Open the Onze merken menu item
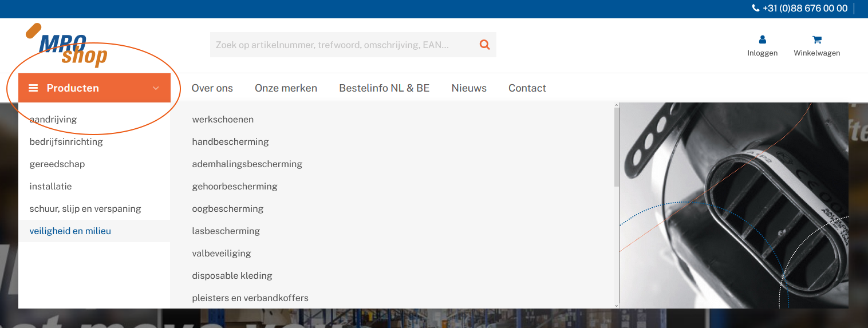This screenshot has height=328, width=868. tap(286, 88)
